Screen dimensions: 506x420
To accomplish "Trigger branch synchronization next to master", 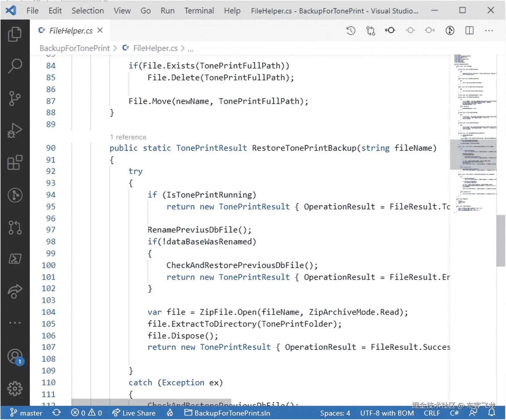I will tap(57, 413).
